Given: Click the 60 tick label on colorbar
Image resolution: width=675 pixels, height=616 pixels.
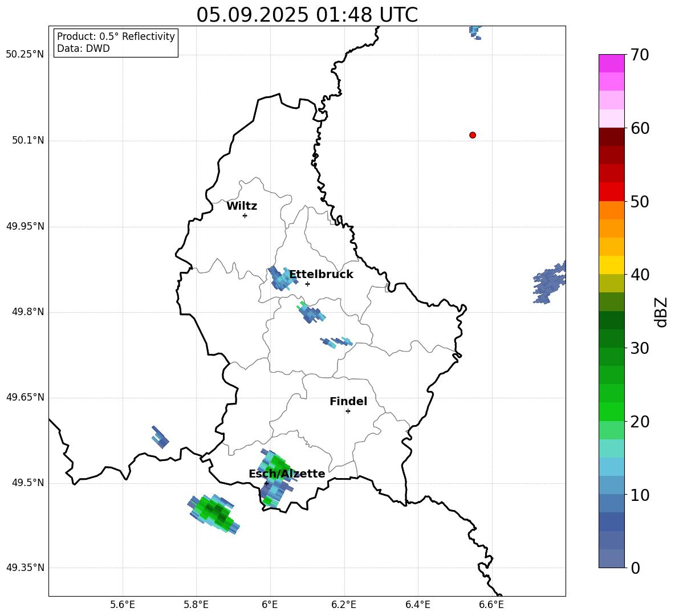Looking at the screenshot, I should [640, 128].
